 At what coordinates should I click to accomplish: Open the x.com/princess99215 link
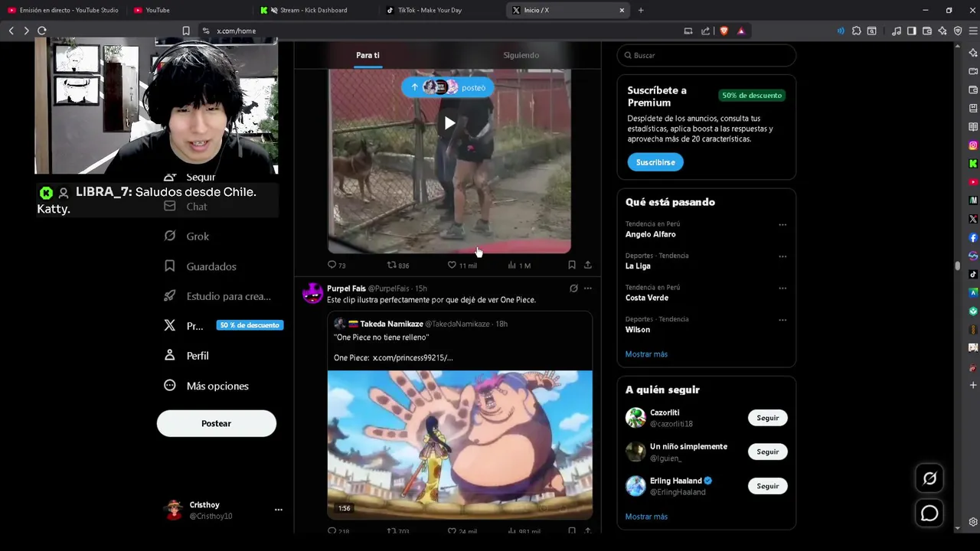pos(413,357)
